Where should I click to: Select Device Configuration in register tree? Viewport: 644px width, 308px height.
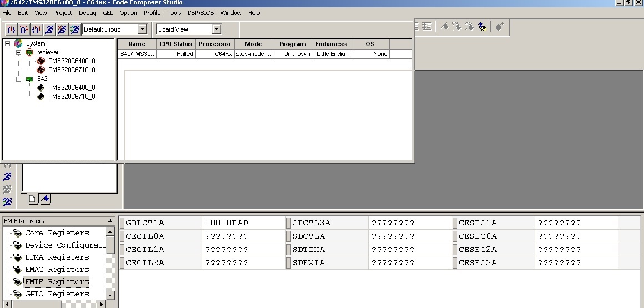[65, 245]
